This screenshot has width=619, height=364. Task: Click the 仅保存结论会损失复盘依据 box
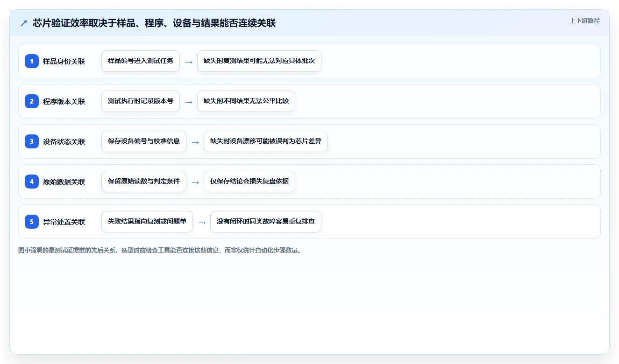coord(249,182)
